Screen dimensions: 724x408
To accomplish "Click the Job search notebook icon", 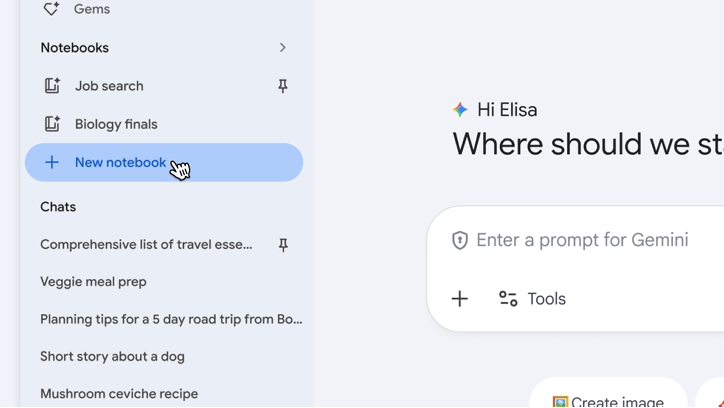I will click(52, 86).
